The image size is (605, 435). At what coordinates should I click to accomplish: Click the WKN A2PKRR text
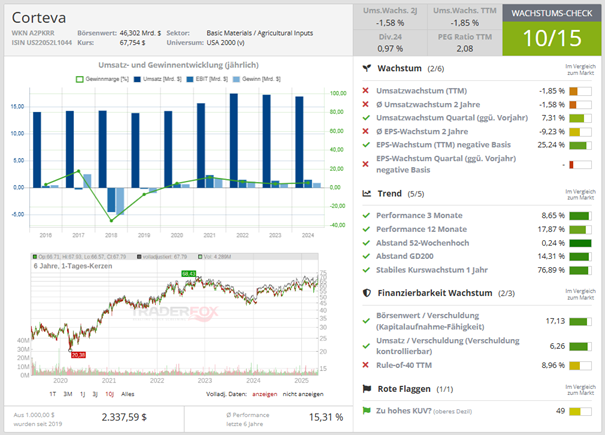(x=33, y=33)
